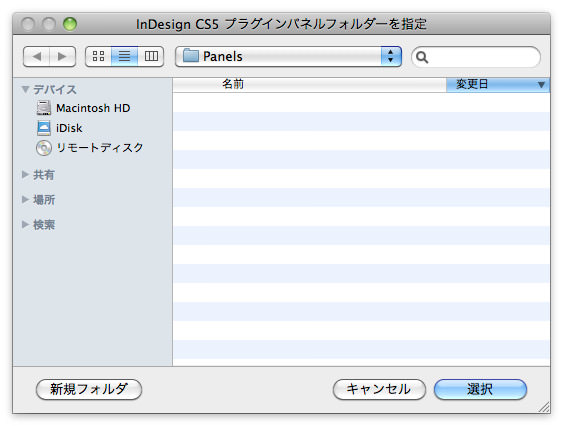Sort by the 名前 column header
This screenshot has width=563, height=426.
(x=309, y=85)
